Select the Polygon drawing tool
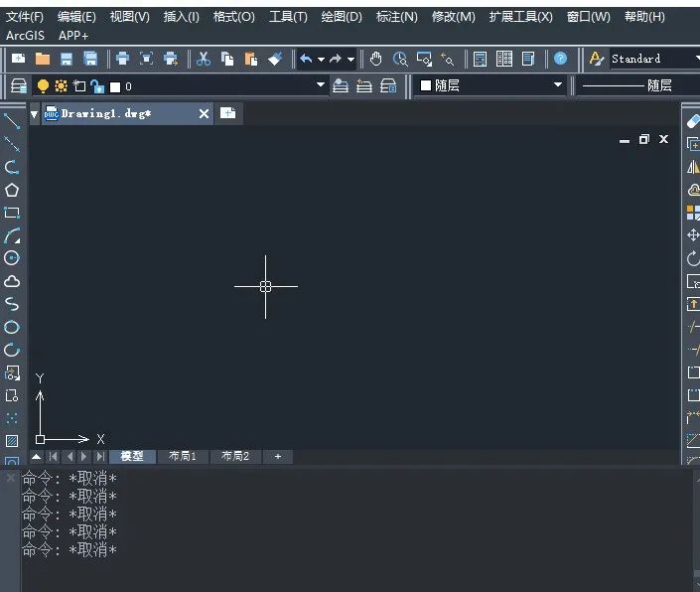Screen dimensions: 700x592 click(x=12, y=190)
